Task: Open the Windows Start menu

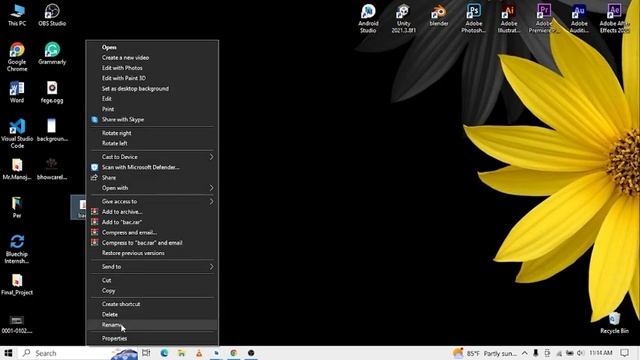Action: click(x=8, y=353)
